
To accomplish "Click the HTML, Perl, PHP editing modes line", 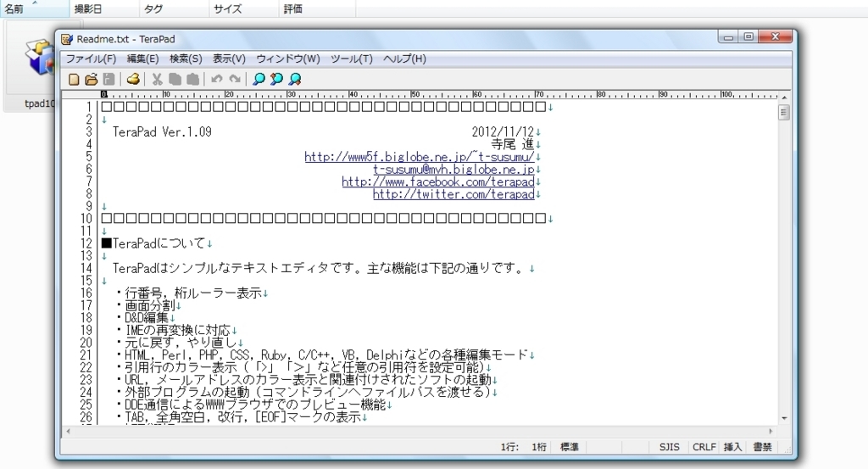I will 322,355.
